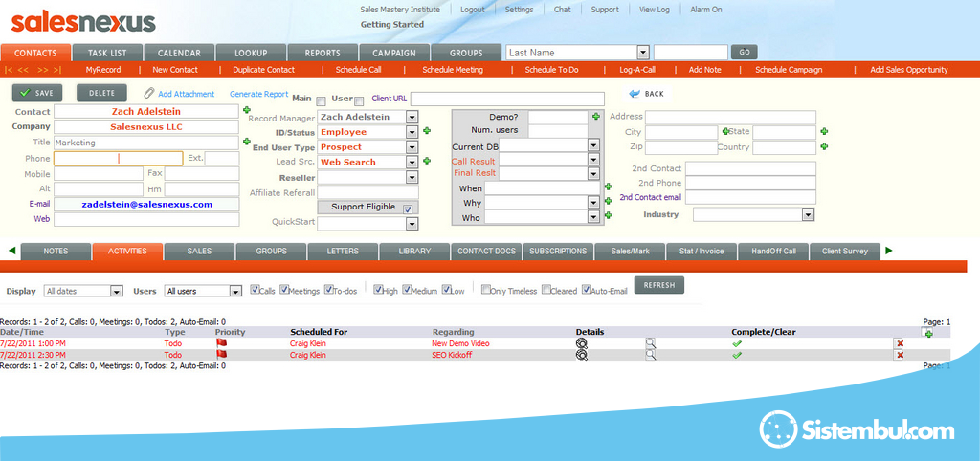Click the green plus next to Lead Src.
The height and width of the screenshot is (461, 980).
[427, 161]
